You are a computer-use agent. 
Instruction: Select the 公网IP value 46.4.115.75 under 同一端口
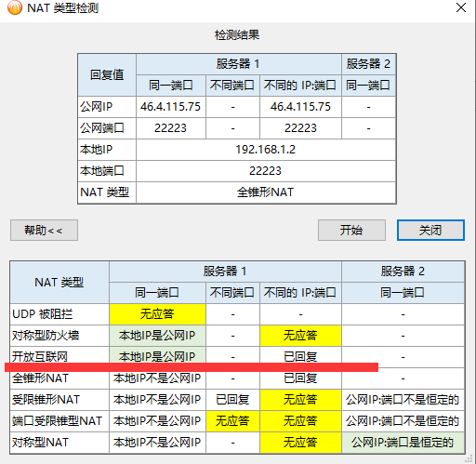click(171, 107)
